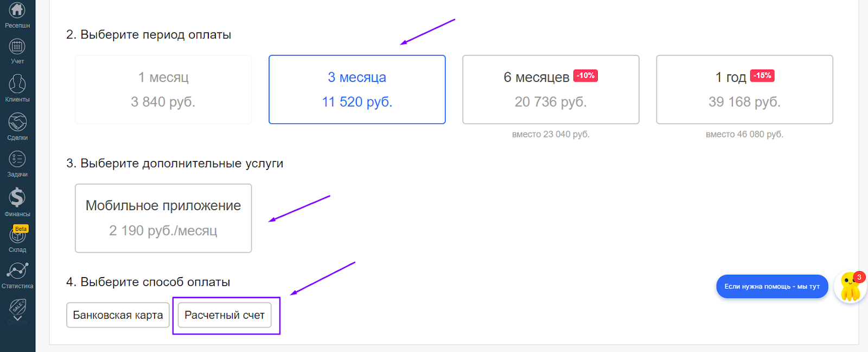Open Сделки handshake icon
Image resolution: width=868 pixels, height=352 pixels.
tap(17, 122)
